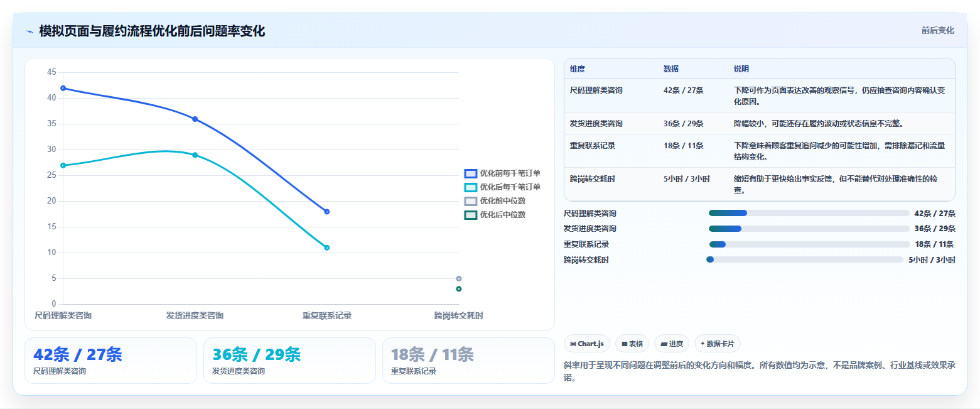This screenshot has width=980, height=409.
Task: Click the 发货进度类咨询 x-axis label
Action: (195, 315)
